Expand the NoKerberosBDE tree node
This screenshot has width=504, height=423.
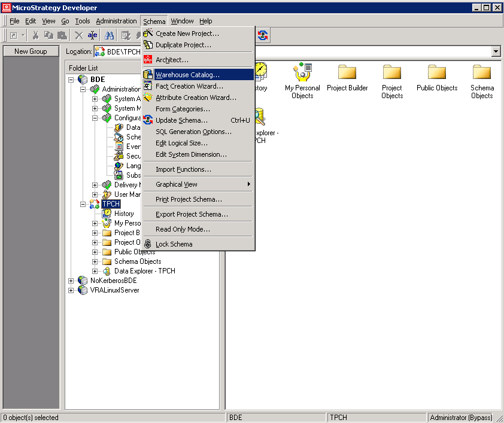click(71, 281)
